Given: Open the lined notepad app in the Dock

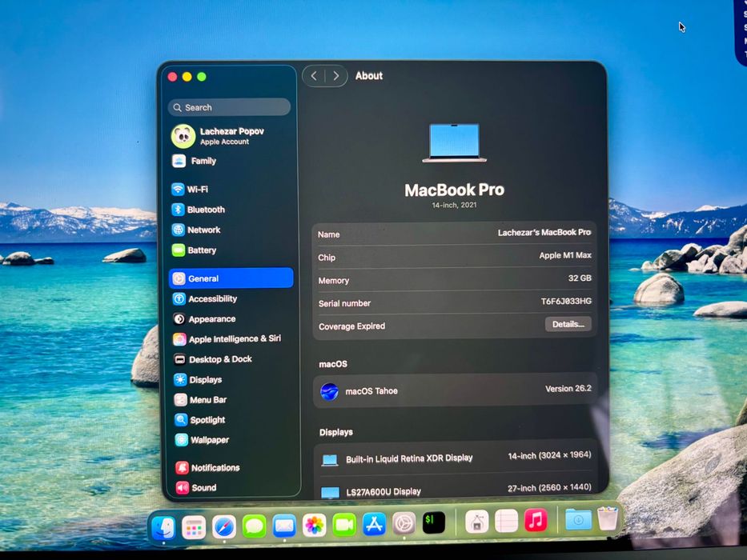Looking at the screenshot, I should coord(507,521).
